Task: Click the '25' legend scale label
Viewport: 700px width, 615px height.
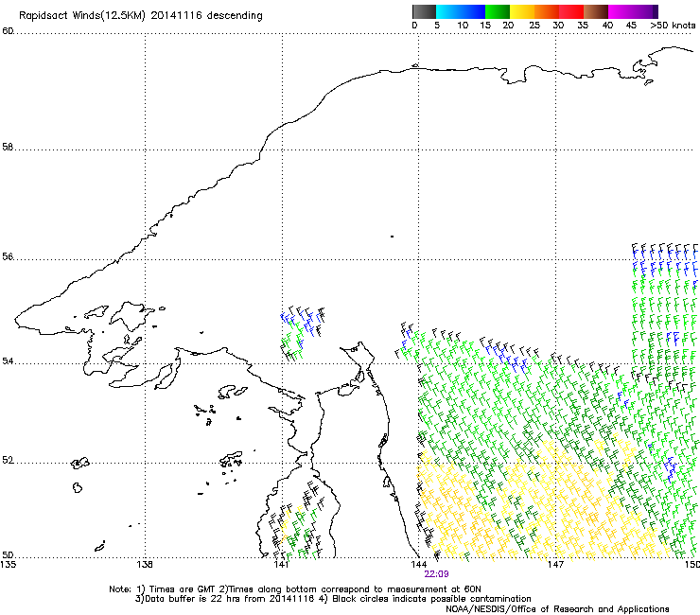Action: pos(534,26)
